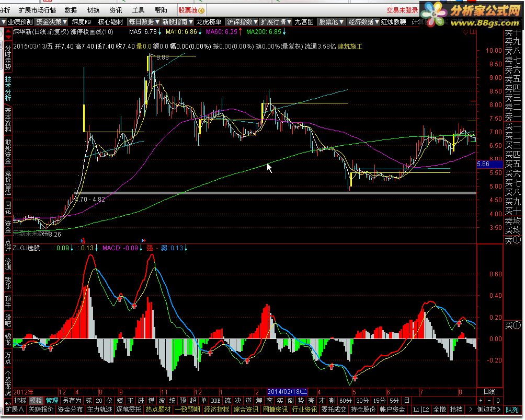The image size is (525, 420).
Task: Select the 进 indicator shortcut
Action: click(x=141, y=401)
